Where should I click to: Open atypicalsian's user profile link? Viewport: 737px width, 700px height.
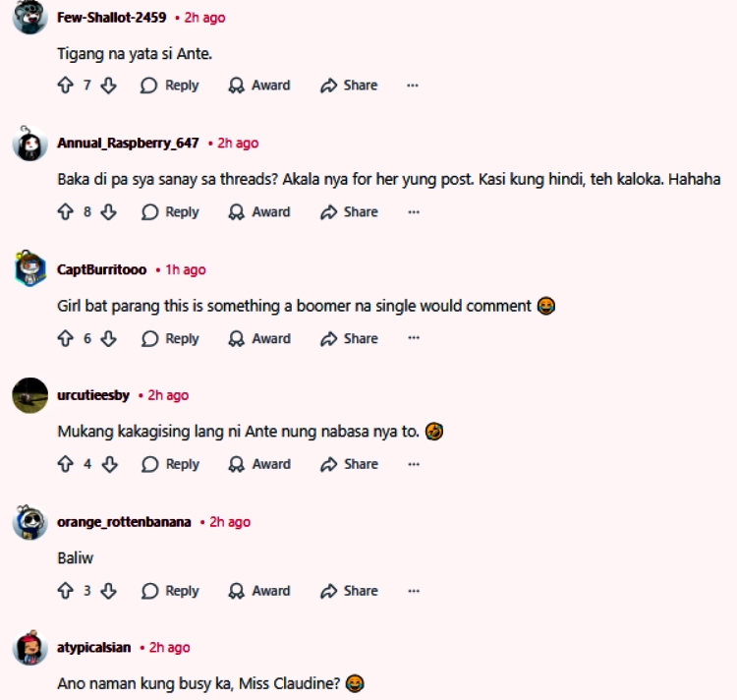pyautogui.click(x=93, y=648)
